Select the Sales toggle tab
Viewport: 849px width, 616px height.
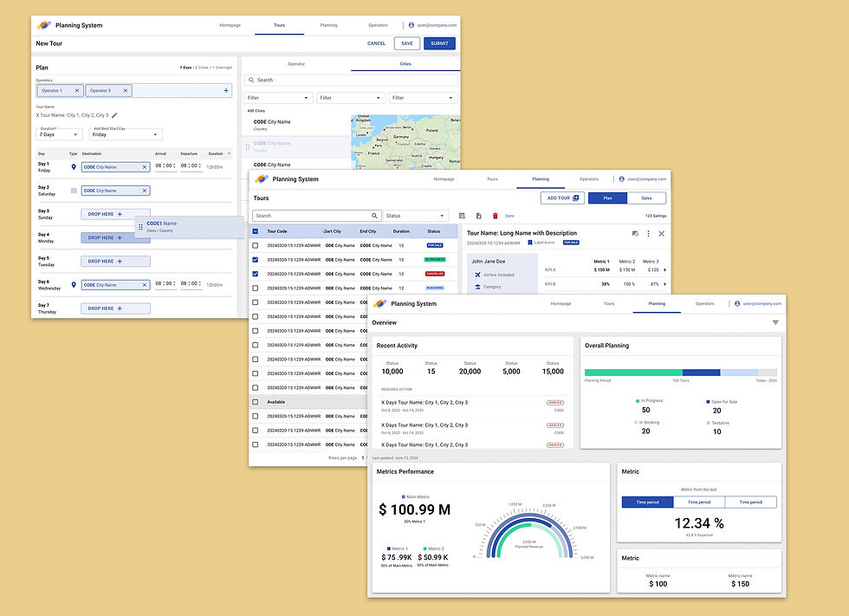pyautogui.click(x=646, y=198)
